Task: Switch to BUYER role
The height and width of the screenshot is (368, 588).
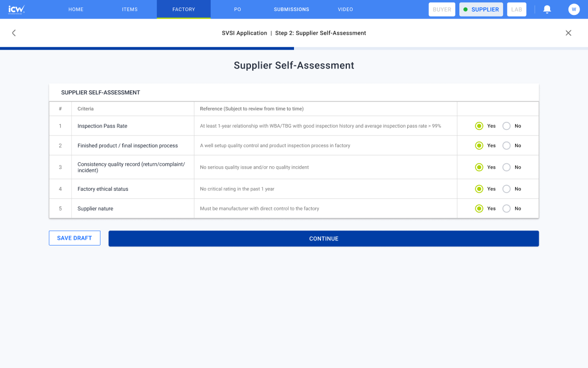Action: pos(442,9)
